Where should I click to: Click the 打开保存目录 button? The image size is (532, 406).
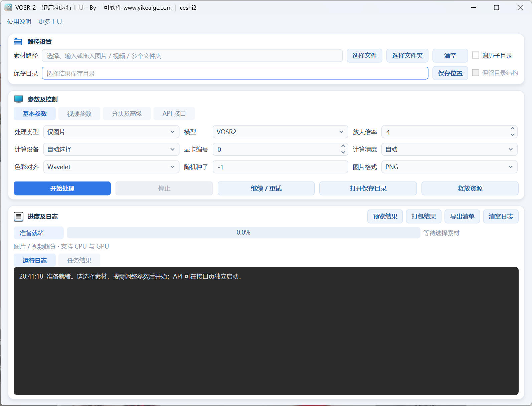(x=368, y=188)
